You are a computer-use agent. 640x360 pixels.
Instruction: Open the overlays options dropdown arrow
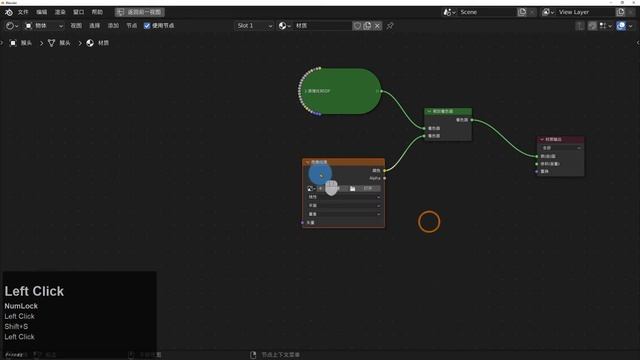click(631, 26)
